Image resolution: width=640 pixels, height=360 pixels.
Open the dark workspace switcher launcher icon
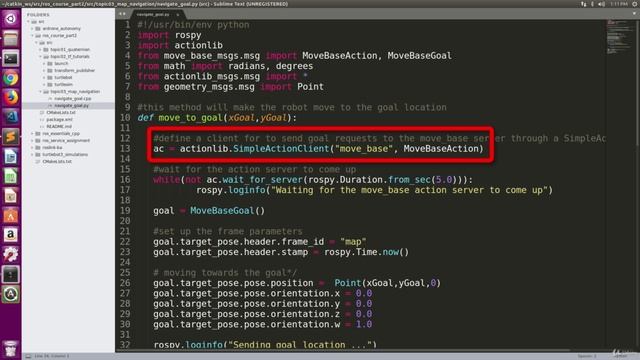click(11, 274)
